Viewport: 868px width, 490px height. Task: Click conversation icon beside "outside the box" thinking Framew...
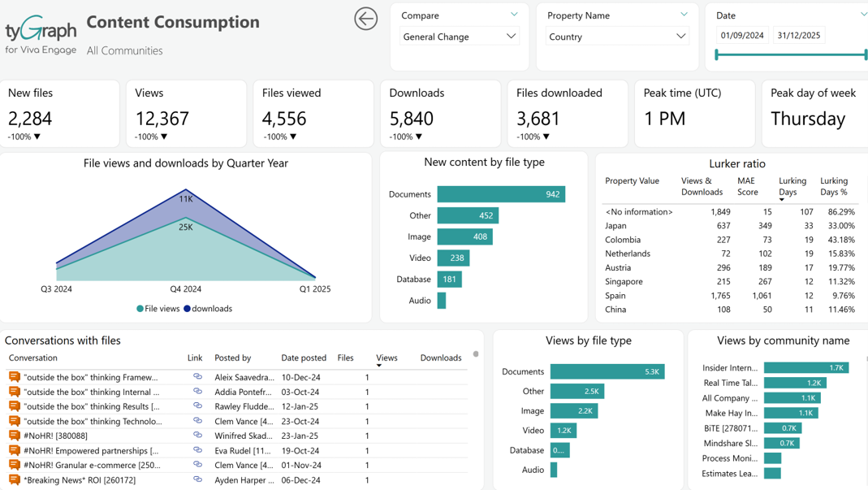(15, 377)
